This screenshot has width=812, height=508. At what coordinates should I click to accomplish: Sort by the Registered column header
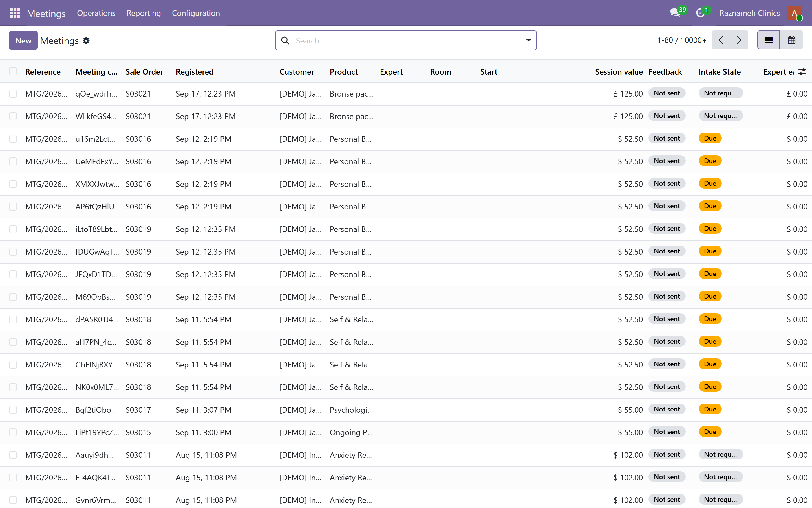click(195, 72)
